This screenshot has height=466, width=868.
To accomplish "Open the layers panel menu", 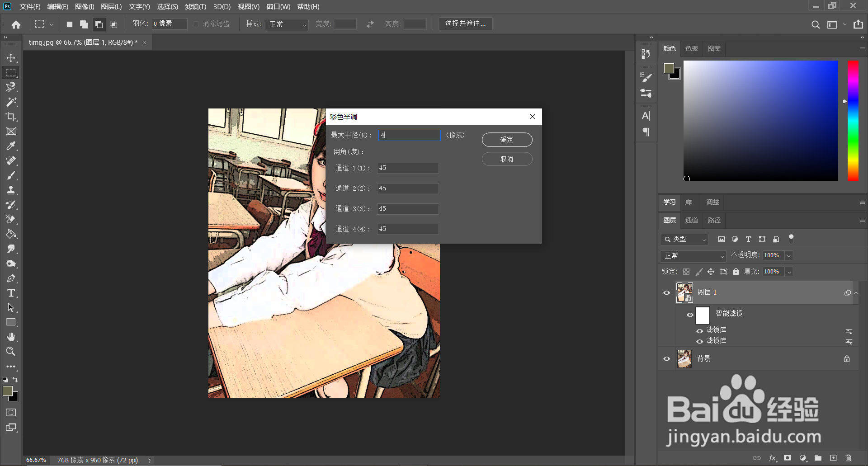I will [862, 220].
